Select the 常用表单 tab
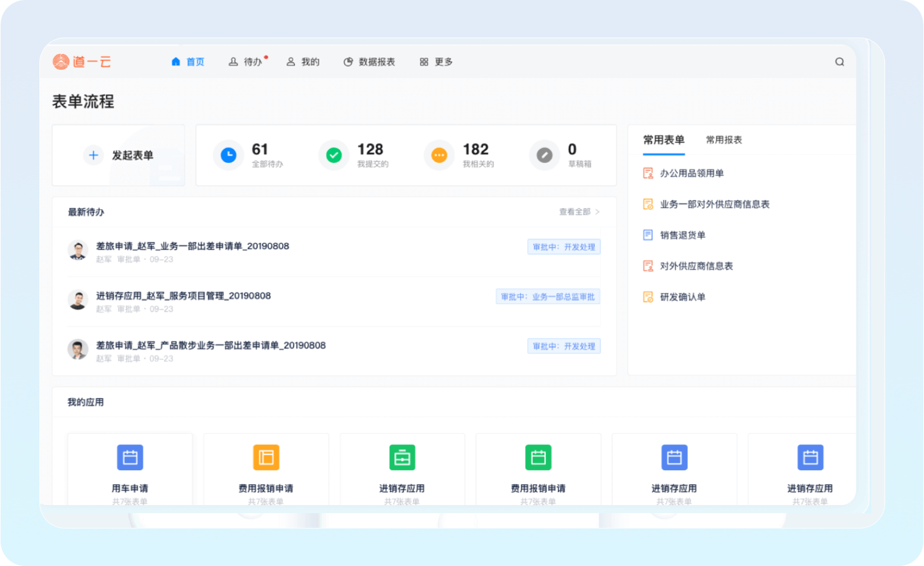 (663, 140)
